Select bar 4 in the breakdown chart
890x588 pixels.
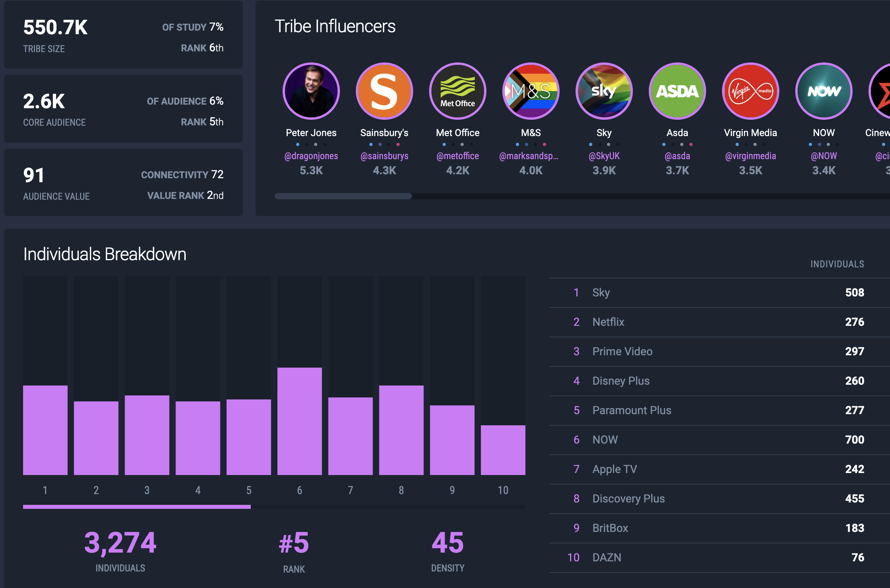[198, 438]
